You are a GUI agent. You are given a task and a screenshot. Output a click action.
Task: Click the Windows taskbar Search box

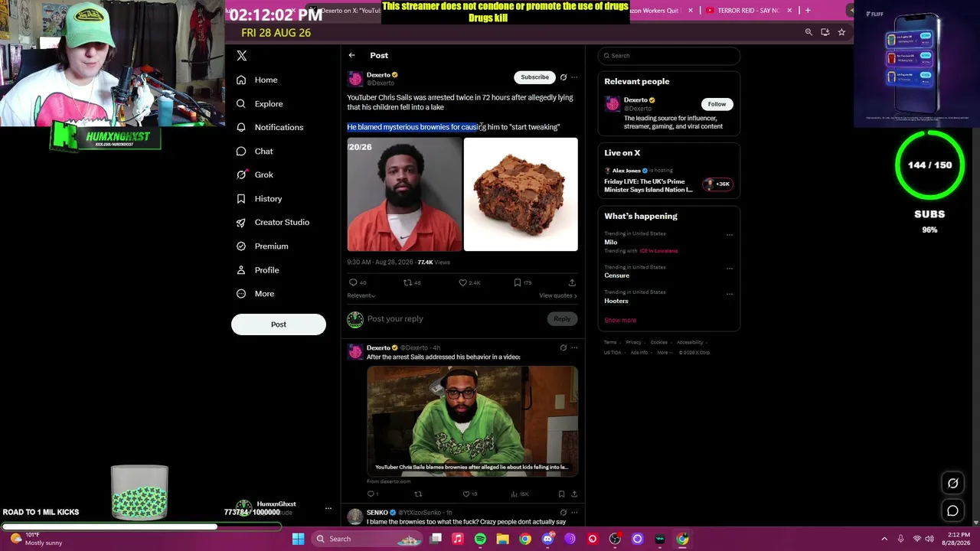click(367, 539)
